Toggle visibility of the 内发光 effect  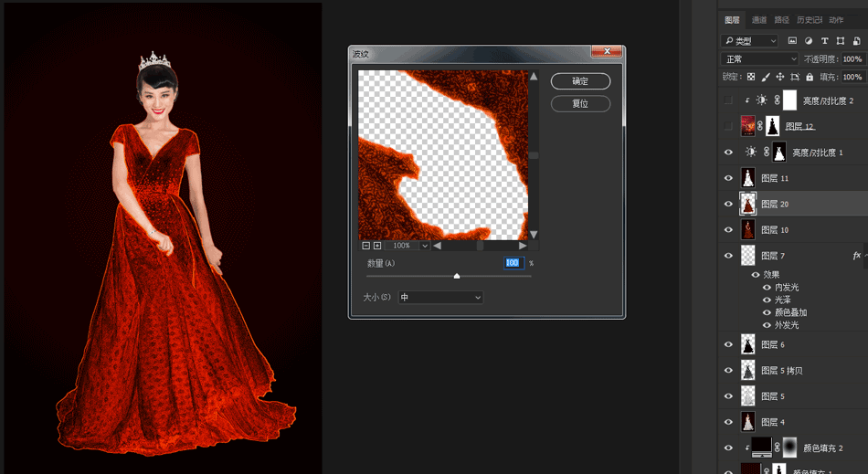pos(767,287)
